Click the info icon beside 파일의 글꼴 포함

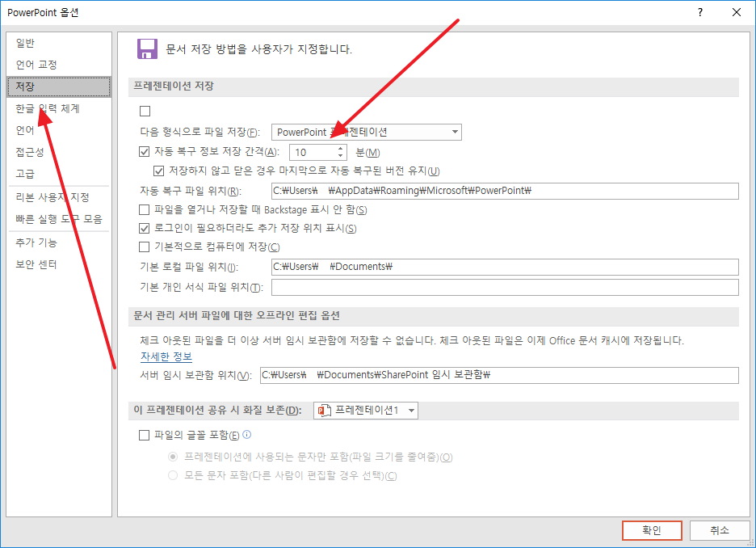point(247,435)
